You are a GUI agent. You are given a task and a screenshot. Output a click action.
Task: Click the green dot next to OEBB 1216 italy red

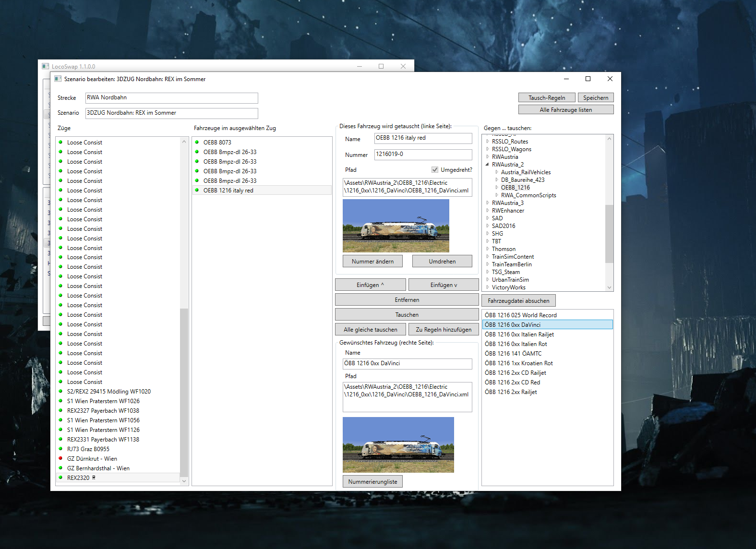[x=197, y=190]
